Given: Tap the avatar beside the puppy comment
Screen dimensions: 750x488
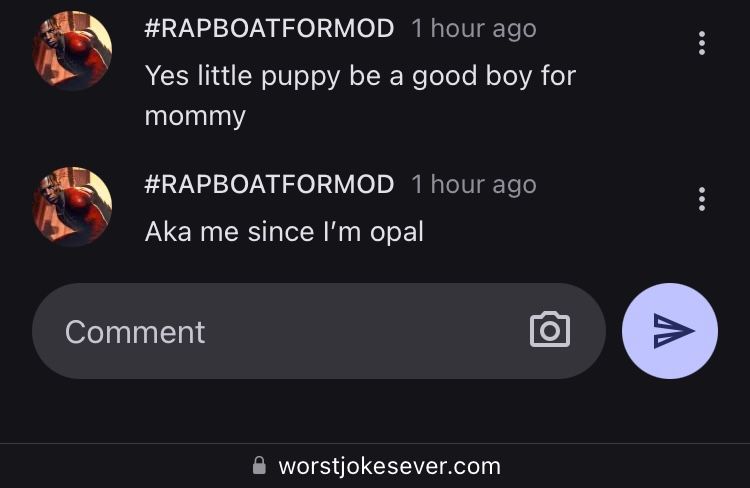Looking at the screenshot, I should click(72, 50).
